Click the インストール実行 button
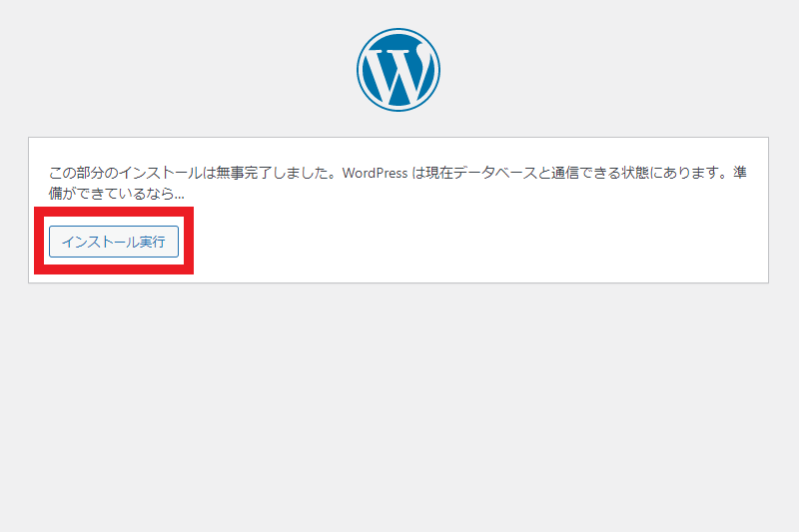799x532 pixels. click(x=114, y=242)
